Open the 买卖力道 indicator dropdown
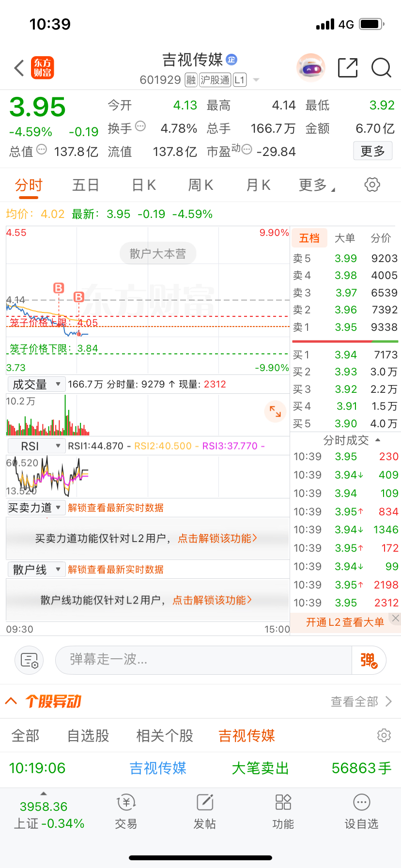This screenshot has width=401, height=868. (x=36, y=508)
